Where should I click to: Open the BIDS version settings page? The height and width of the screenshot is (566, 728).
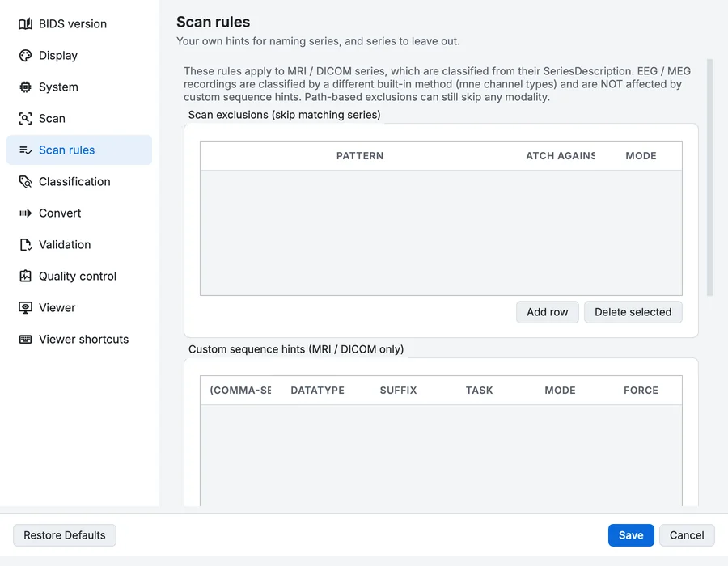pos(79,23)
